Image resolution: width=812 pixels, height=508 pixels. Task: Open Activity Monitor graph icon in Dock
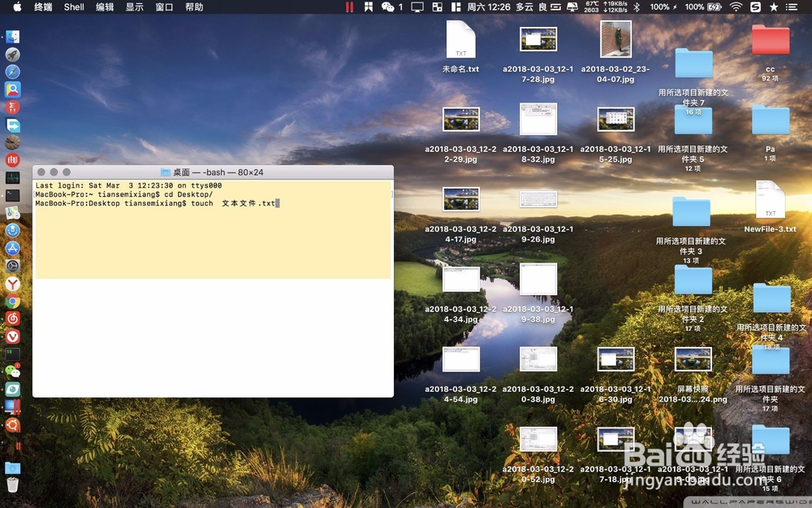12,178
